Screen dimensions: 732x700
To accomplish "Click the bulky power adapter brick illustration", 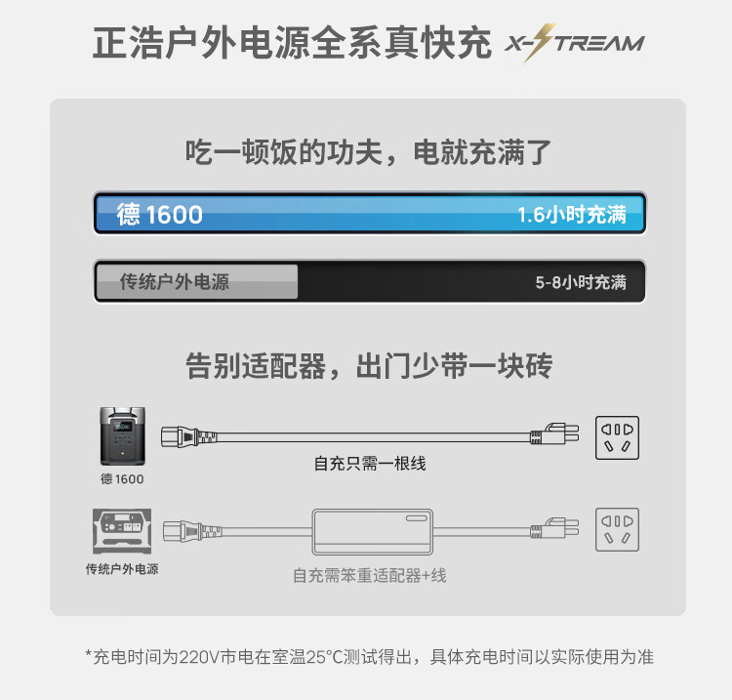I will (373, 532).
